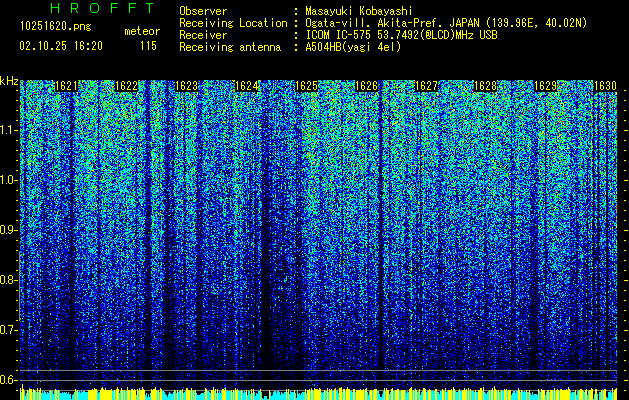Select observer name Masayuki Kobayashi

coord(359,12)
